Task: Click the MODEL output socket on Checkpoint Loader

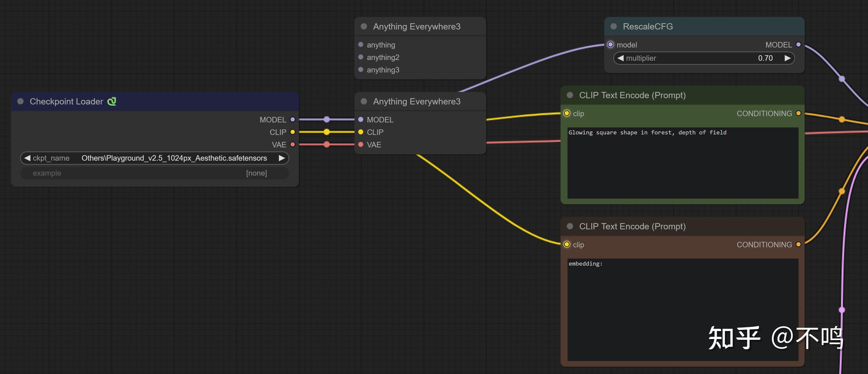Action: pos(292,119)
